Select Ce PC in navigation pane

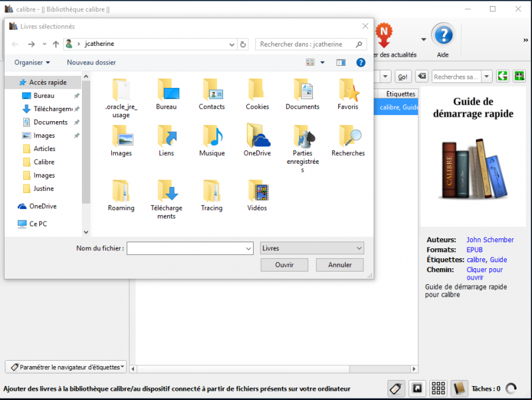click(38, 224)
